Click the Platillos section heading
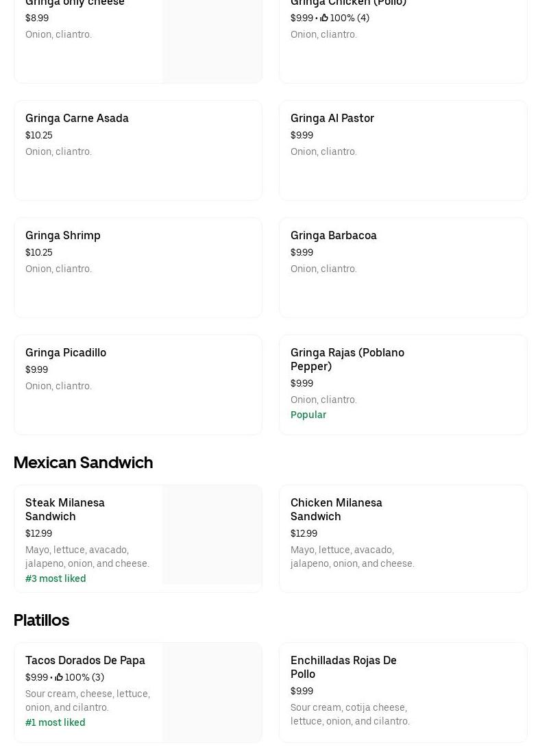Screen dimensions: 551x756 [41, 620]
